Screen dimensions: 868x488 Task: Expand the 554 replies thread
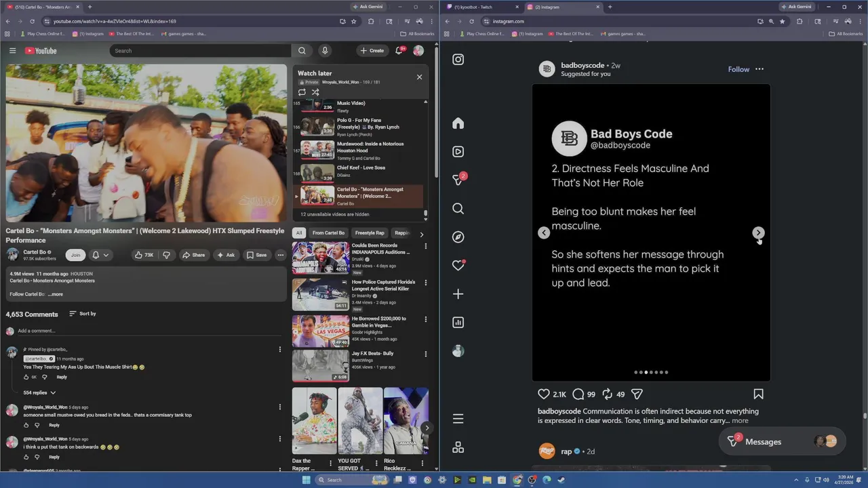(39, 392)
